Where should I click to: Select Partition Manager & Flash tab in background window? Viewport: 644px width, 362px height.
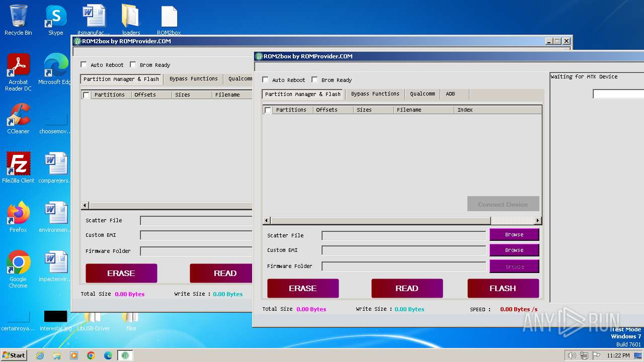pos(121,79)
